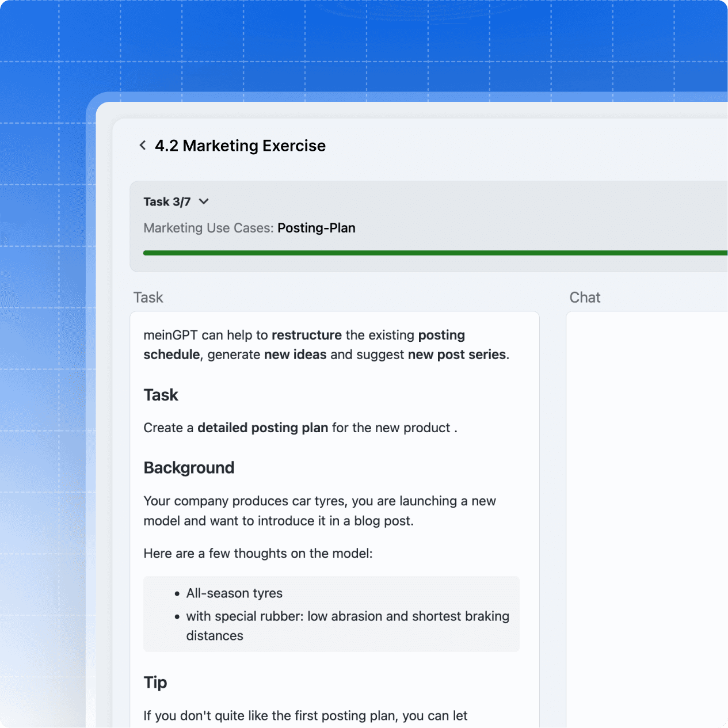Select the Tip section heading
Image resolution: width=728 pixels, height=728 pixels.
155,683
